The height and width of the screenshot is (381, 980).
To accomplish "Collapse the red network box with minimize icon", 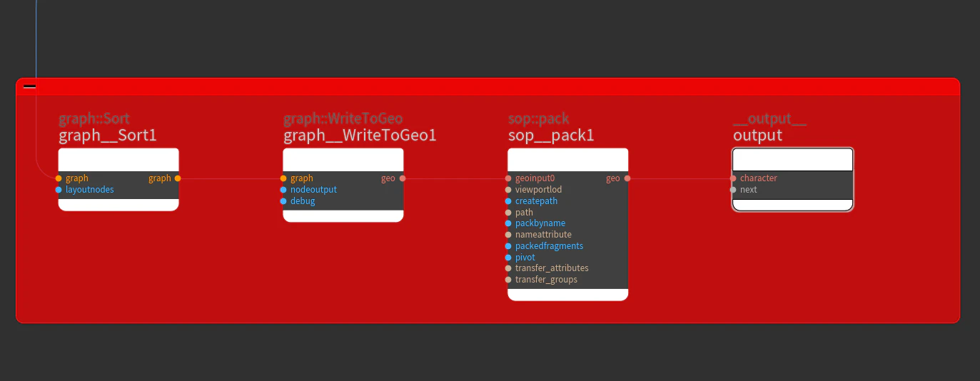I will click(x=29, y=86).
